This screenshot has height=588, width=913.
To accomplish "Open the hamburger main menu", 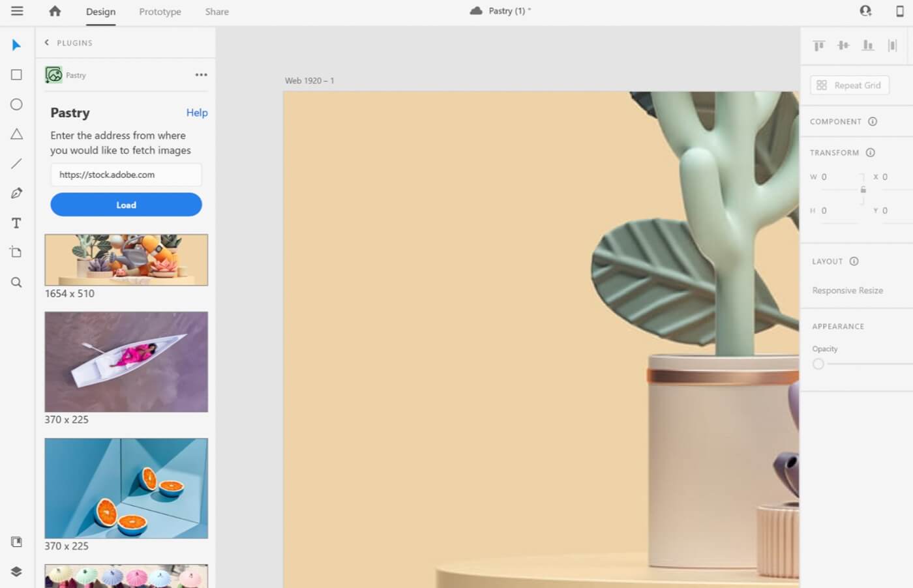I will [x=17, y=11].
